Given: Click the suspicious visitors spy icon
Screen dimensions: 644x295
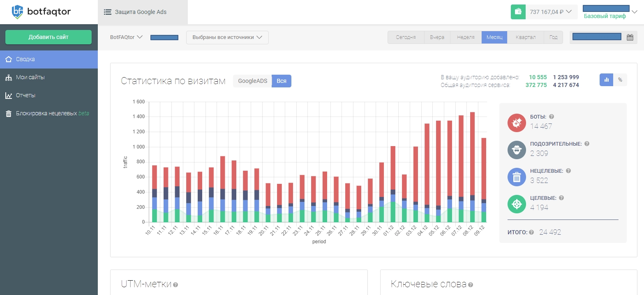Looking at the screenshot, I should point(517,150).
